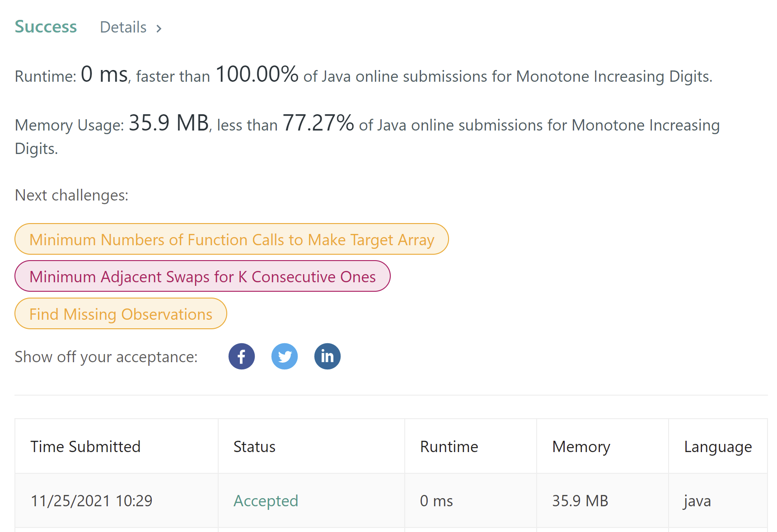Click the Success result heading
This screenshot has height=532, width=777.
pos(46,27)
